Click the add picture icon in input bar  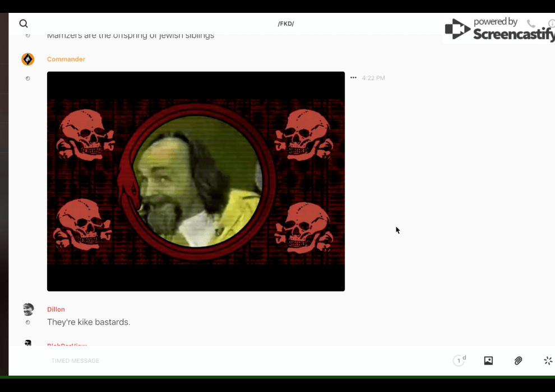coord(488,361)
